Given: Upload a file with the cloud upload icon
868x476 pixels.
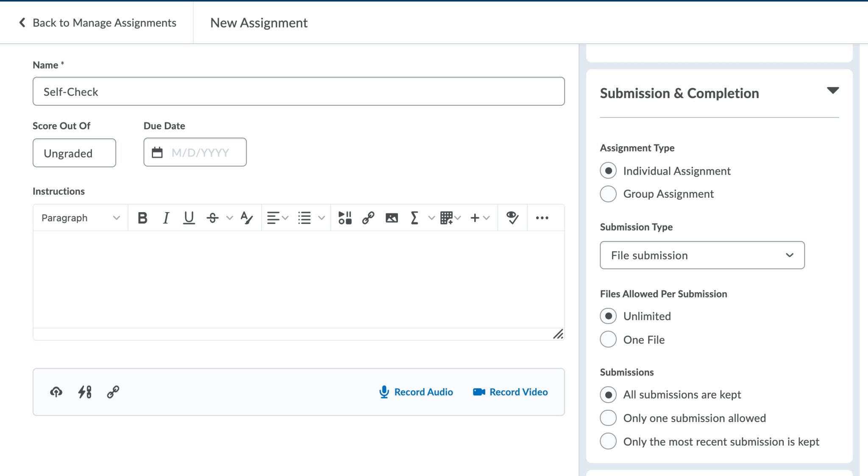Looking at the screenshot, I should point(56,392).
